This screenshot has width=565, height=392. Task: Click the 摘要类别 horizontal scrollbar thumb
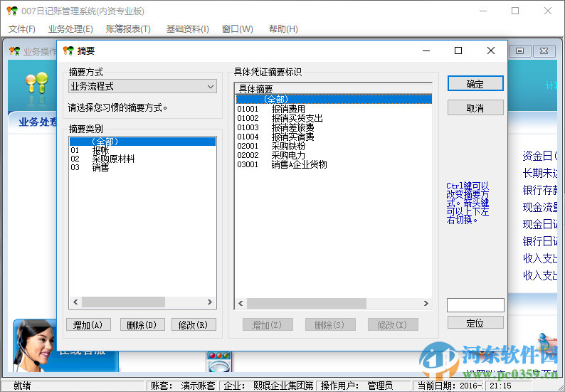coord(123,302)
